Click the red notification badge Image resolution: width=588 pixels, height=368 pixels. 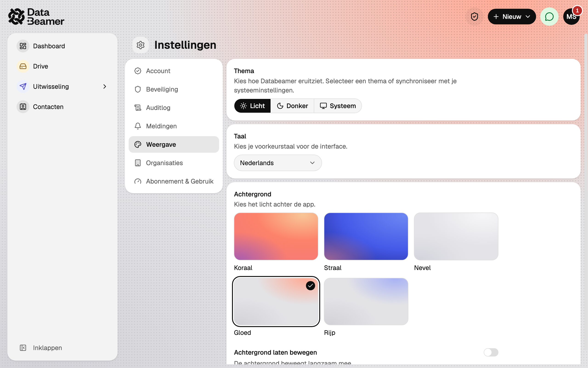click(577, 11)
